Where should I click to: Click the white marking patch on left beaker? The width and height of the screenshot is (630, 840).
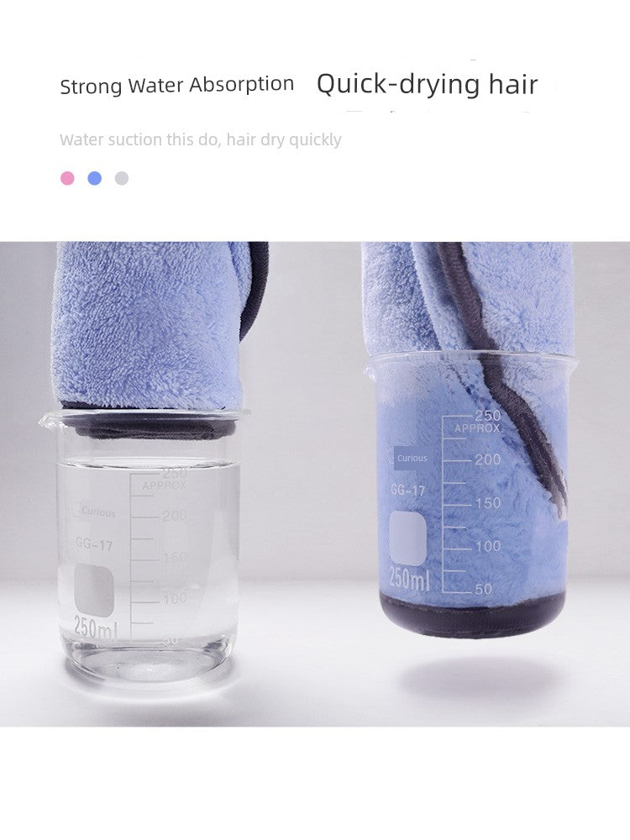tap(94, 591)
